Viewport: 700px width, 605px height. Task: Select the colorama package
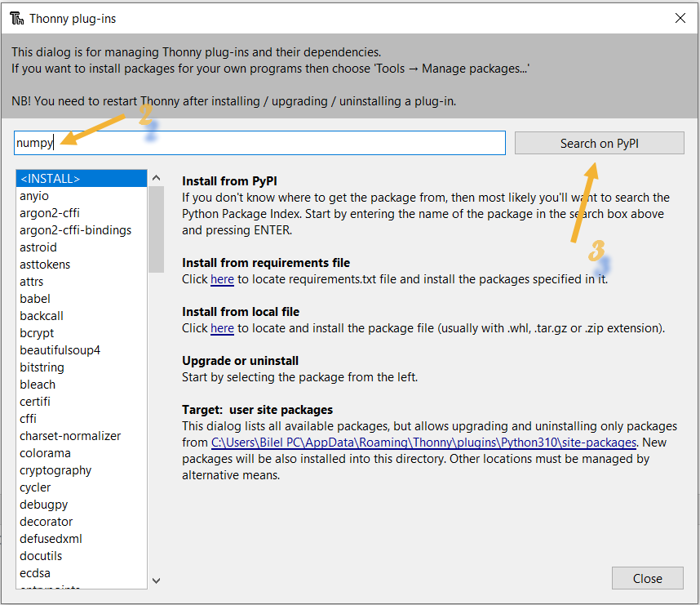82,453
